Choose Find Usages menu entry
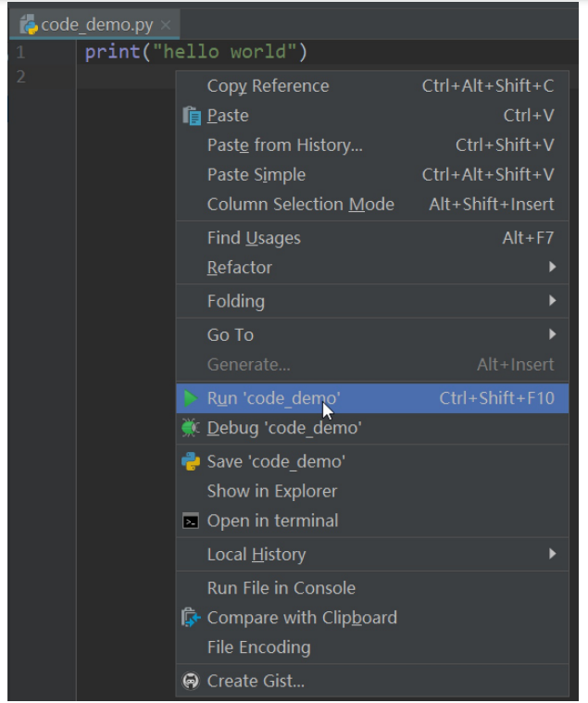 pos(254,238)
